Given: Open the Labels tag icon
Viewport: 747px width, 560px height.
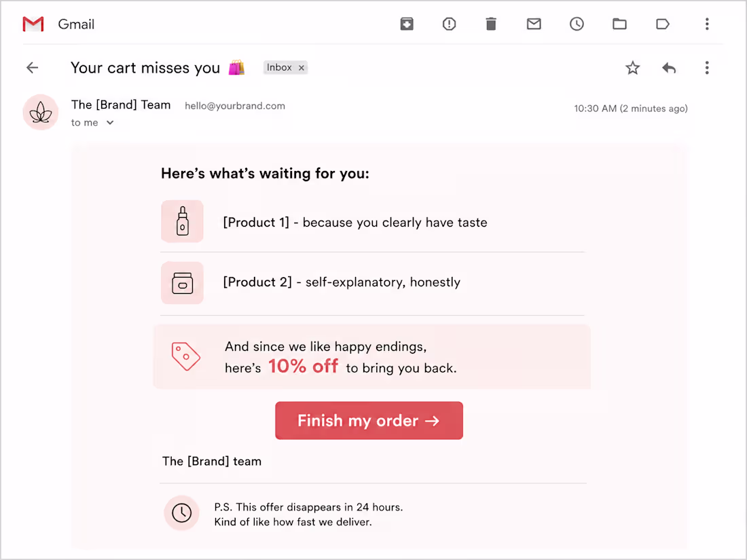Looking at the screenshot, I should pos(662,24).
